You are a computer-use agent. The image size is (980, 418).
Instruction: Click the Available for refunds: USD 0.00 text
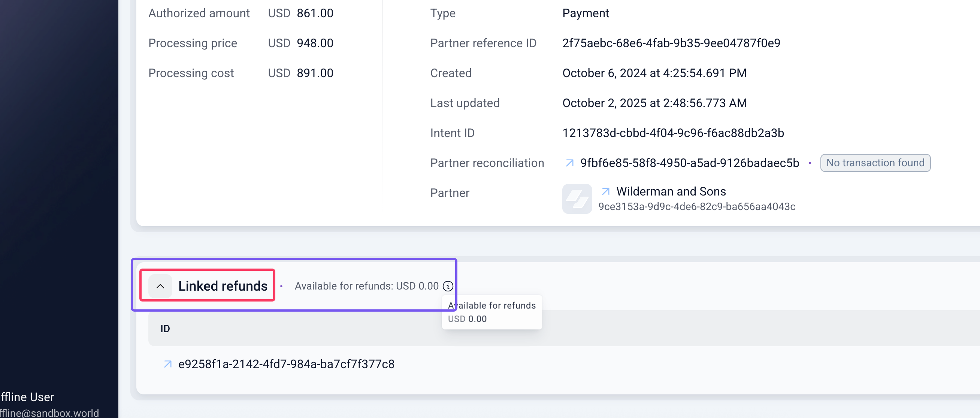point(366,286)
